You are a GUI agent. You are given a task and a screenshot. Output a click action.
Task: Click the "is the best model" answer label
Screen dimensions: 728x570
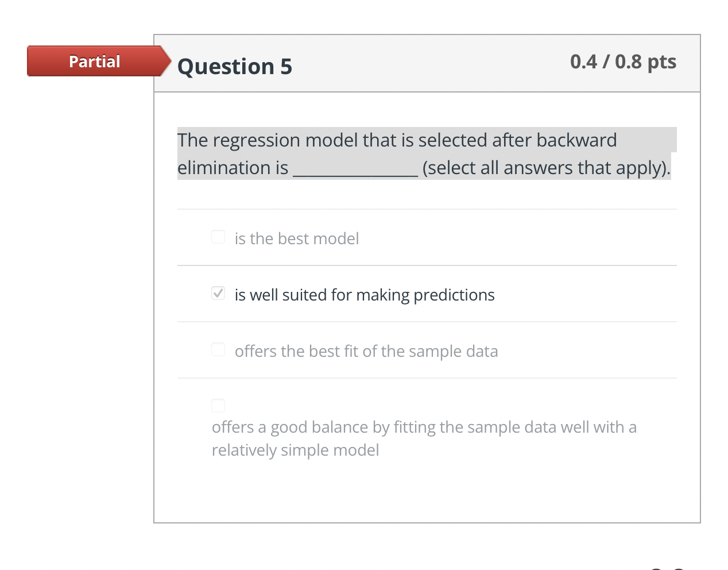296,238
